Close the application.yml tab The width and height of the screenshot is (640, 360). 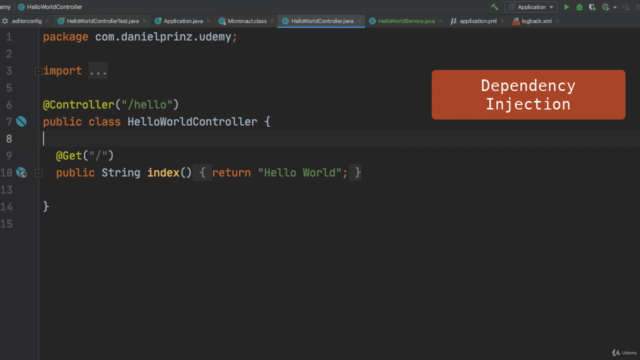(x=502, y=21)
